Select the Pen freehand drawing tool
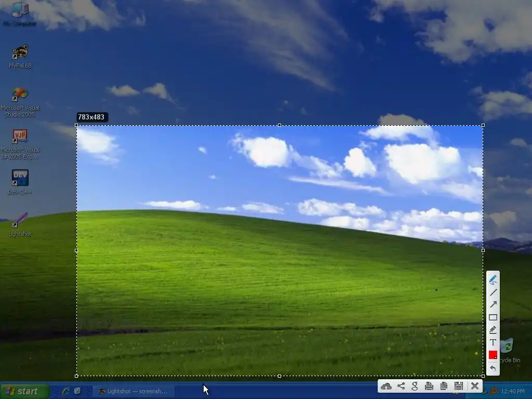 493,280
